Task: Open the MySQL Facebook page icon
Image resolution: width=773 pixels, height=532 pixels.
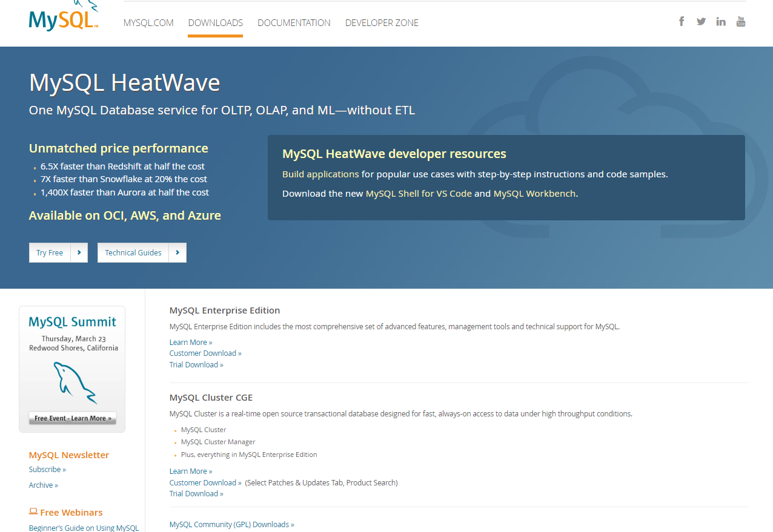Action: coord(682,22)
